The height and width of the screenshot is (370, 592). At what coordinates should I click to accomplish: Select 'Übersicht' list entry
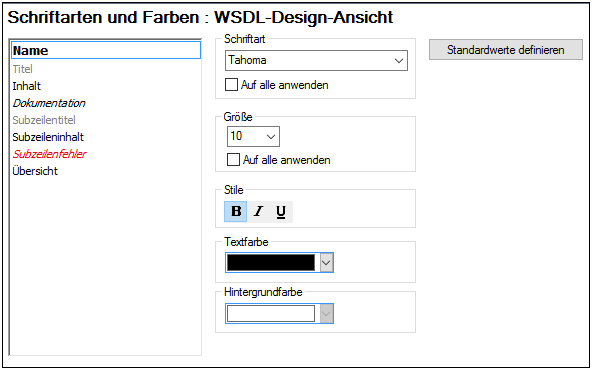click(35, 171)
